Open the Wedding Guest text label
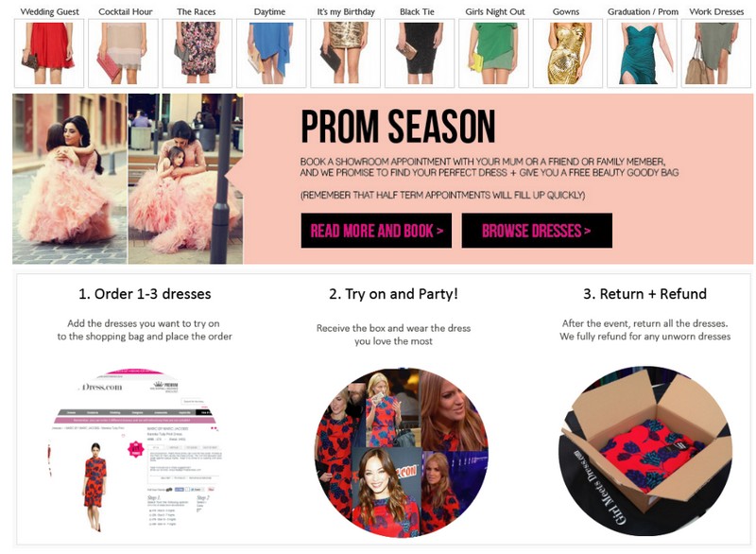The image size is (756, 554). tap(50, 11)
